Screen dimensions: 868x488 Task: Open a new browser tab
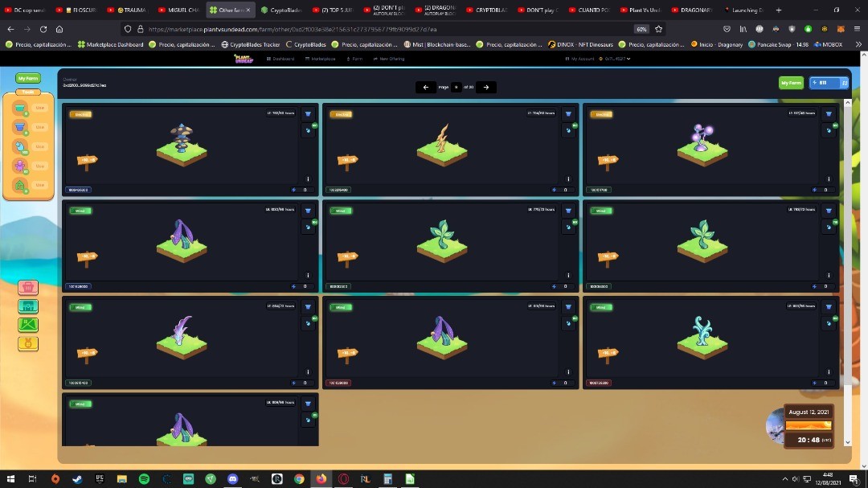pyautogui.click(x=778, y=10)
